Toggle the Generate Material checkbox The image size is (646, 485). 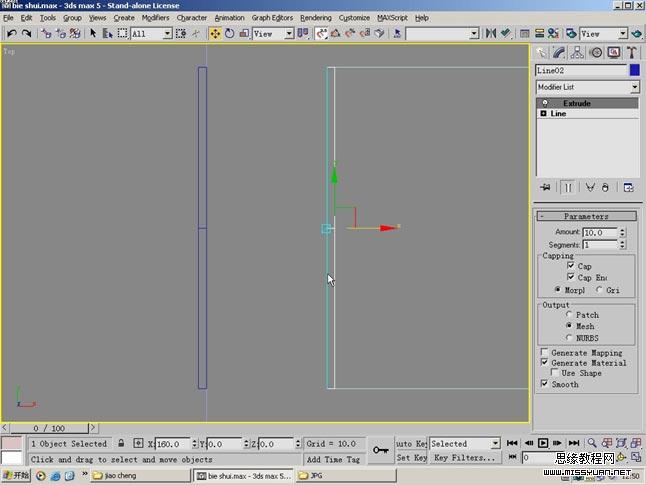coord(544,362)
